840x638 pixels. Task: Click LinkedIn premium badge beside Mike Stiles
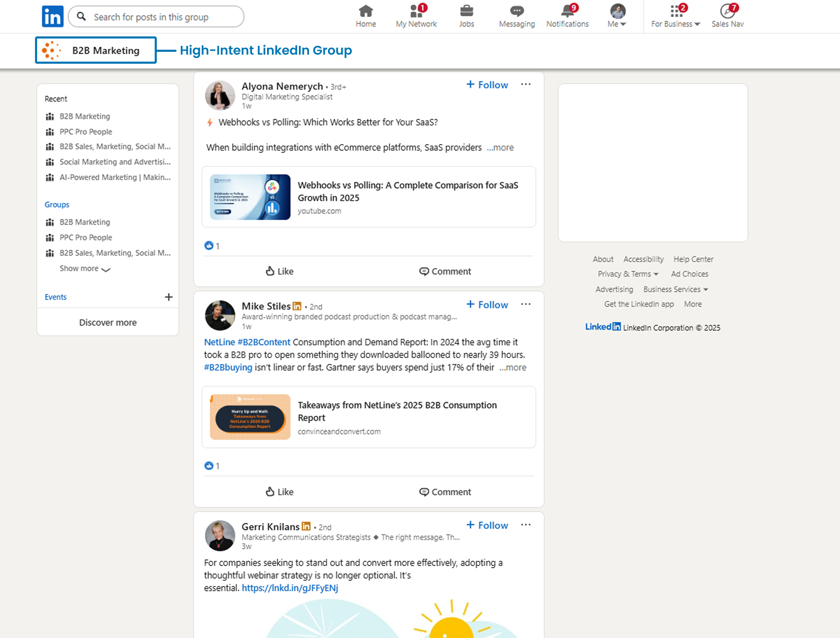coord(297,306)
